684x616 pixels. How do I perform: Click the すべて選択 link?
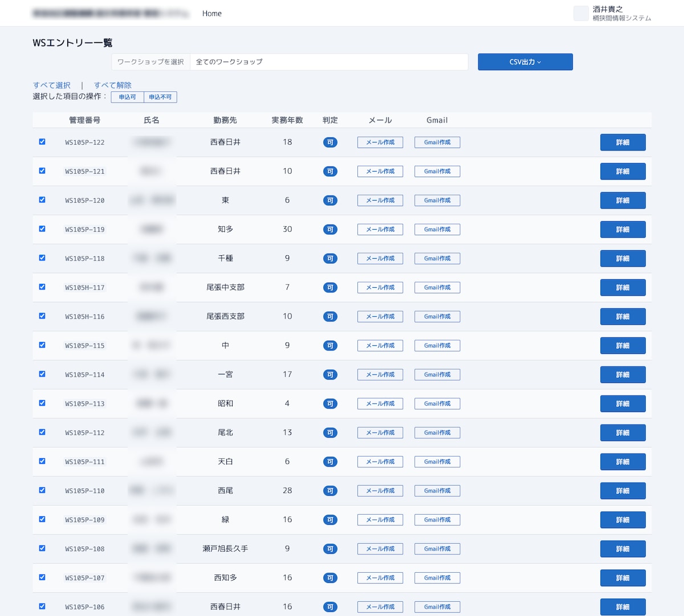point(52,85)
